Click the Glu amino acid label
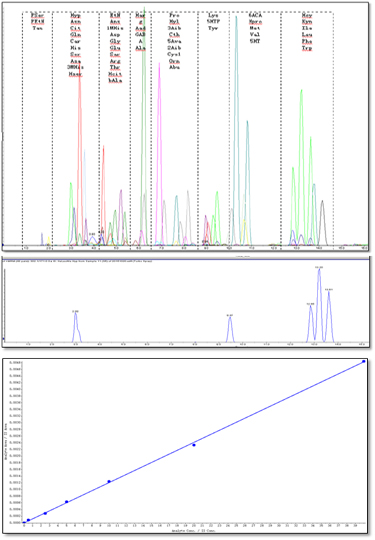The width and height of the screenshot is (375, 540). [115, 48]
